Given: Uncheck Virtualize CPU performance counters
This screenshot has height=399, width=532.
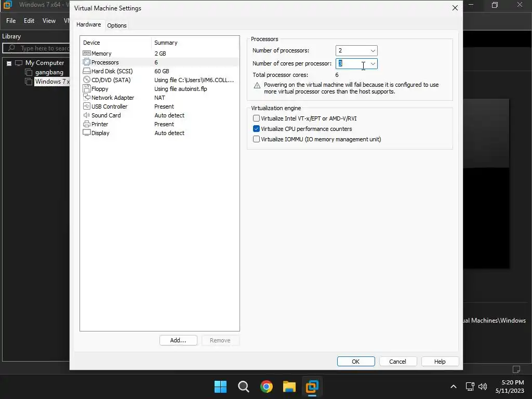Looking at the screenshot, I should pyautogui.click(x=257, y=129).
